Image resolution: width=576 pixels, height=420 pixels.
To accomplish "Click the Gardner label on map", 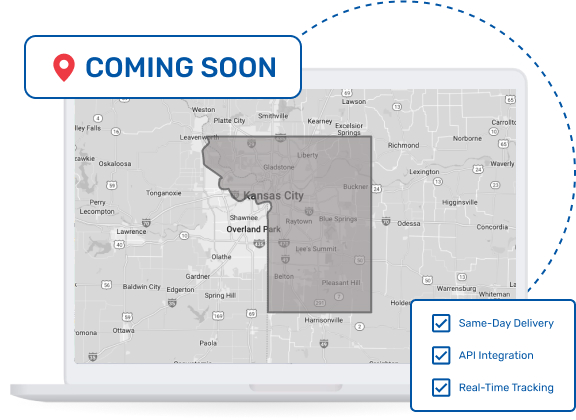I will [198, 276].
